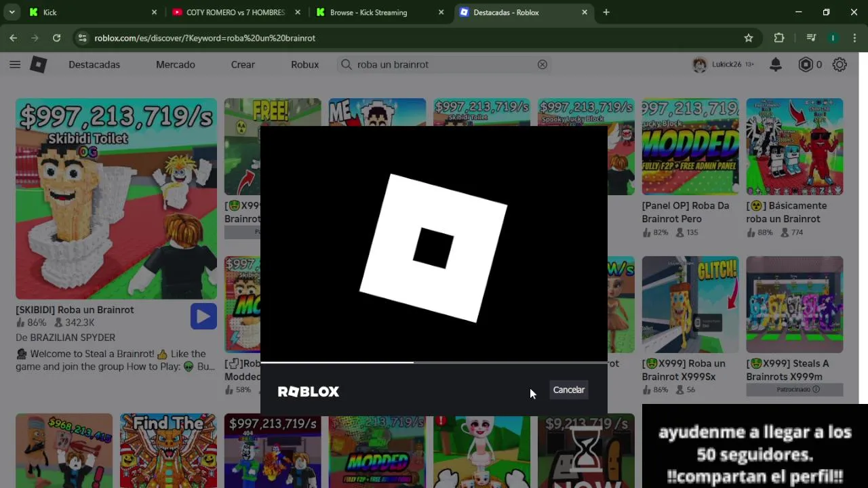868x488 pixels.
Task: Open the [SKIBIDI] Roba un Brainrot title
Action: (x=75, y=310)
